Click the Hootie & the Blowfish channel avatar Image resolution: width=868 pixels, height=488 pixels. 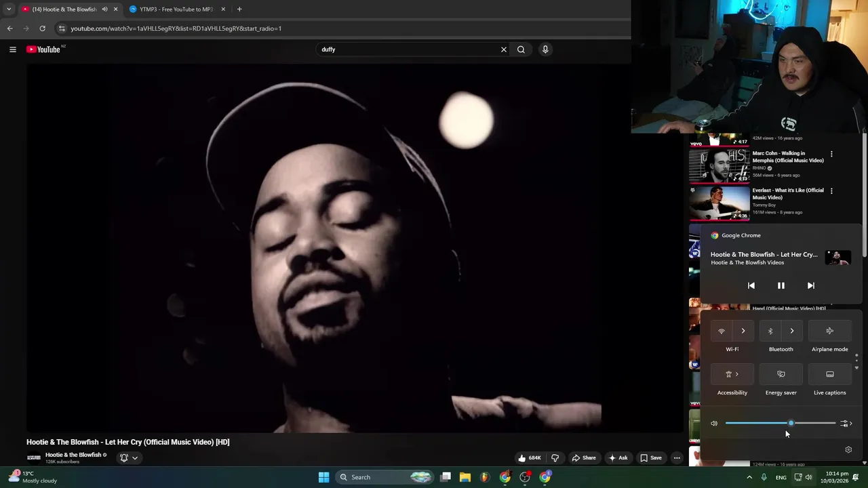click(34, 458)
